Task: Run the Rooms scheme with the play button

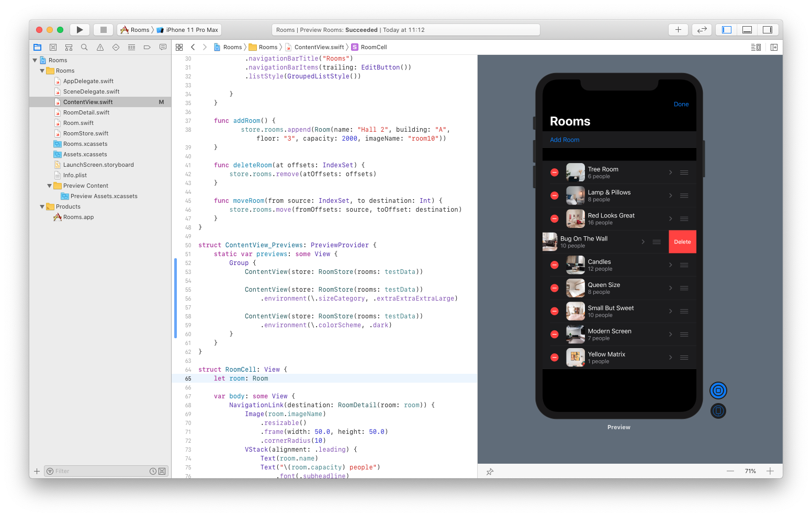Action: [x=80, y=29]
